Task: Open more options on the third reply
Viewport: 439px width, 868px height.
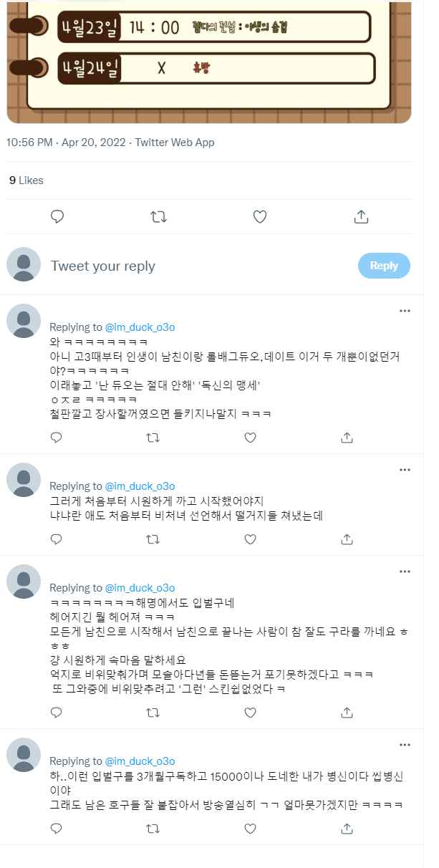Action: coord(405,572)
